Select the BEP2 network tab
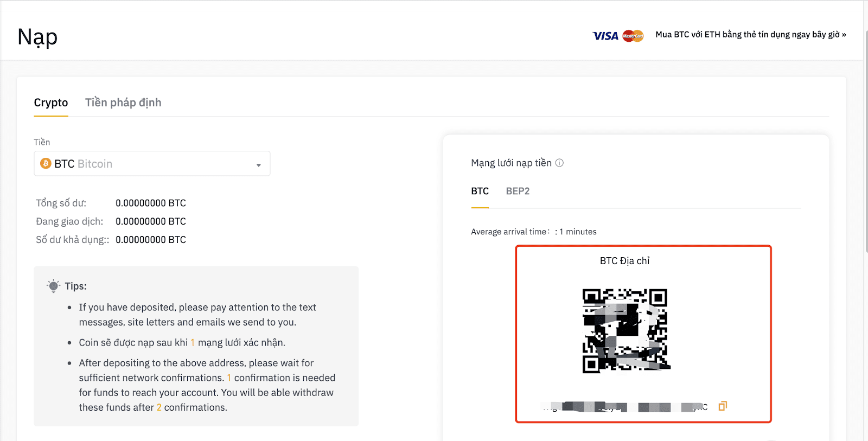This screenshot has width=868, height=441. (x=518, y=191)
